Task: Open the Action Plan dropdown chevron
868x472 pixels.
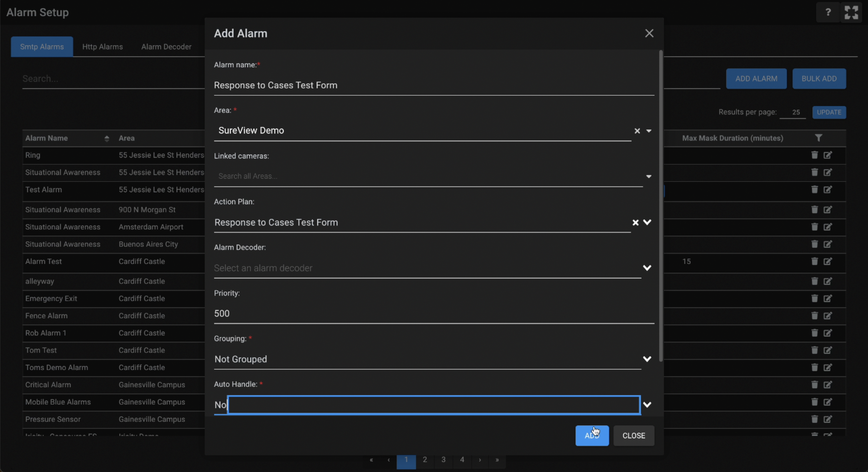Action: point(647,222)
